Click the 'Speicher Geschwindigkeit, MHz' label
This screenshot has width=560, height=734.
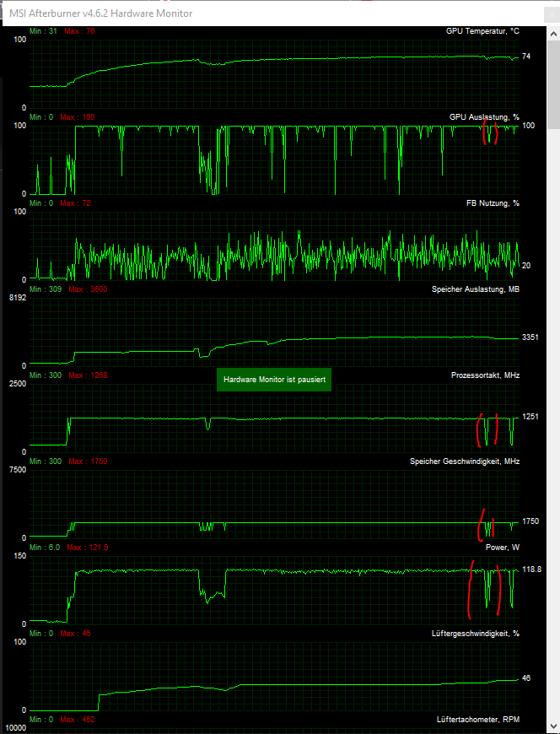click(465, 461)
